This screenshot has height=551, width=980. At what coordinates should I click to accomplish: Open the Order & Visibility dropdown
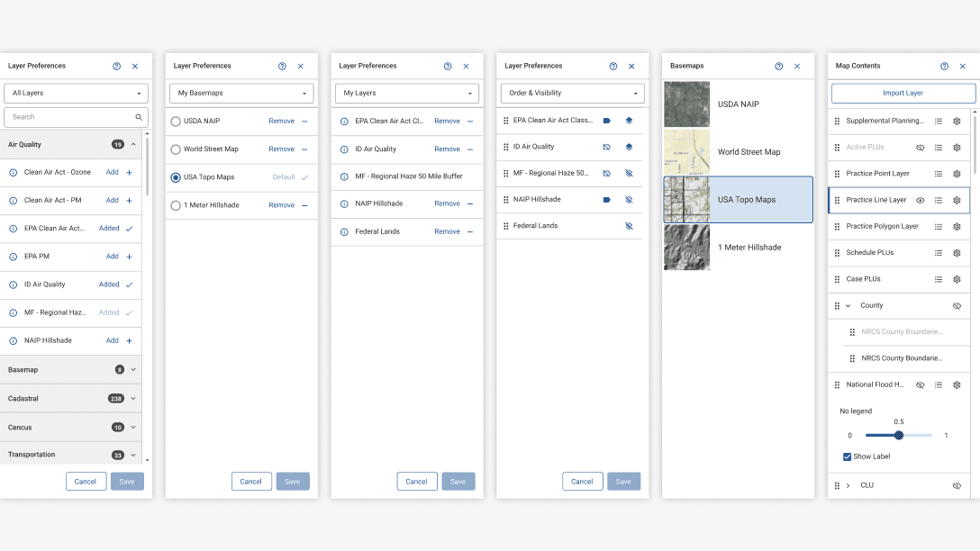pyautogui.click(x=572, y=93)
